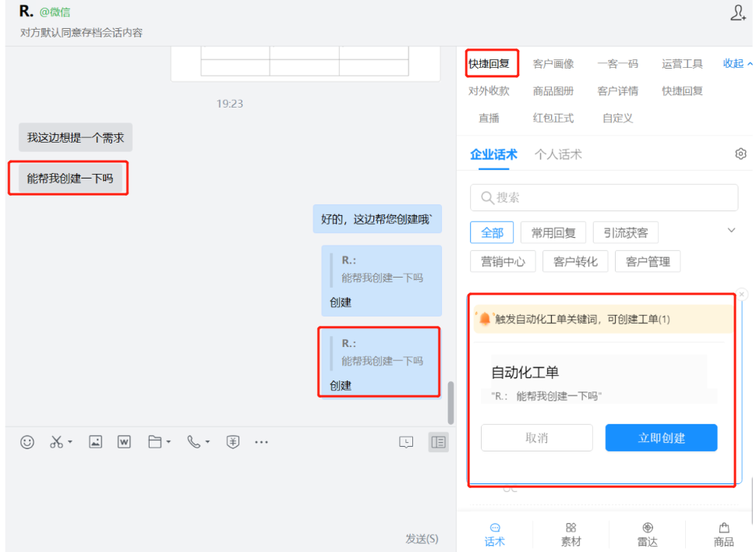Click received message 能帮我创建一下吗
Image resolution: width=756 pixels, height=552 pixels.
coord(70,179)
